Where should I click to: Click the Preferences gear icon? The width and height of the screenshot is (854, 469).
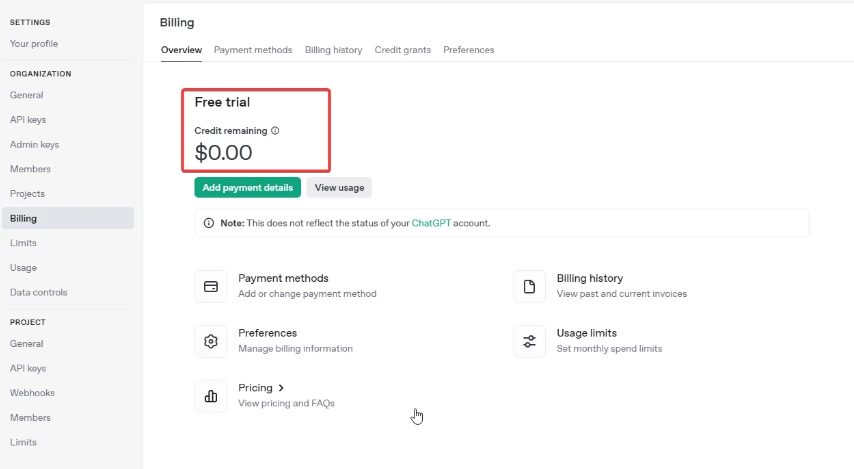211,342
